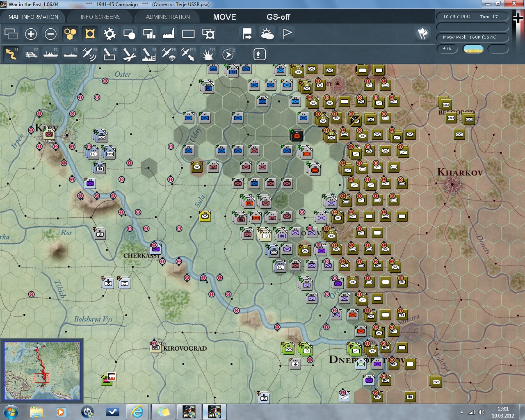Select Air transfer mode (F10) icon
The image size is (525, 420).
188,55
